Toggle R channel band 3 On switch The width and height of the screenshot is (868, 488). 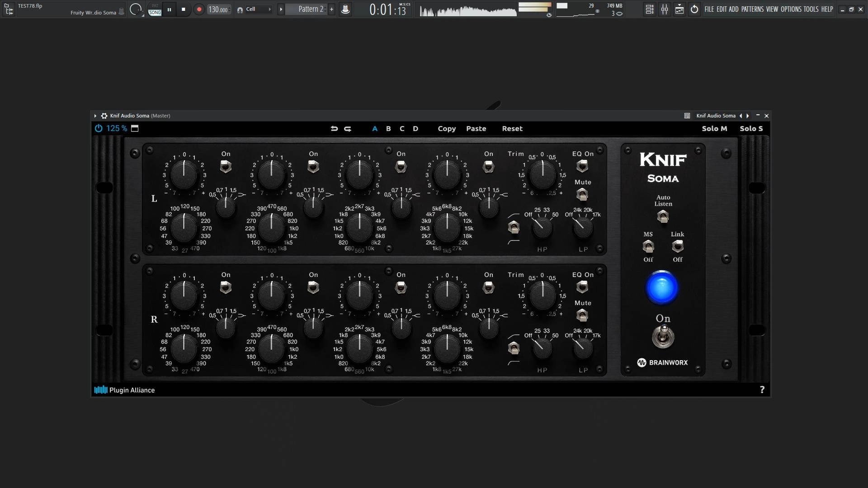click(401, 287)
